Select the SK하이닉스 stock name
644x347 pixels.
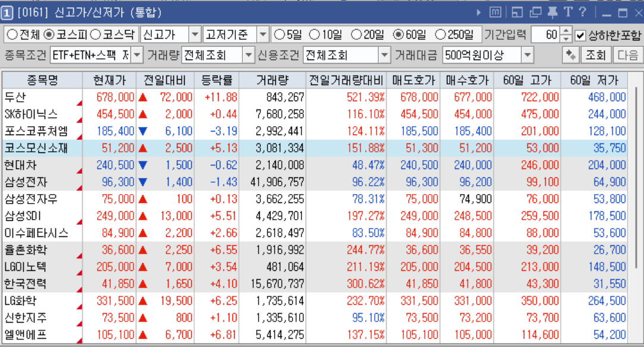[x=31, y=114]
